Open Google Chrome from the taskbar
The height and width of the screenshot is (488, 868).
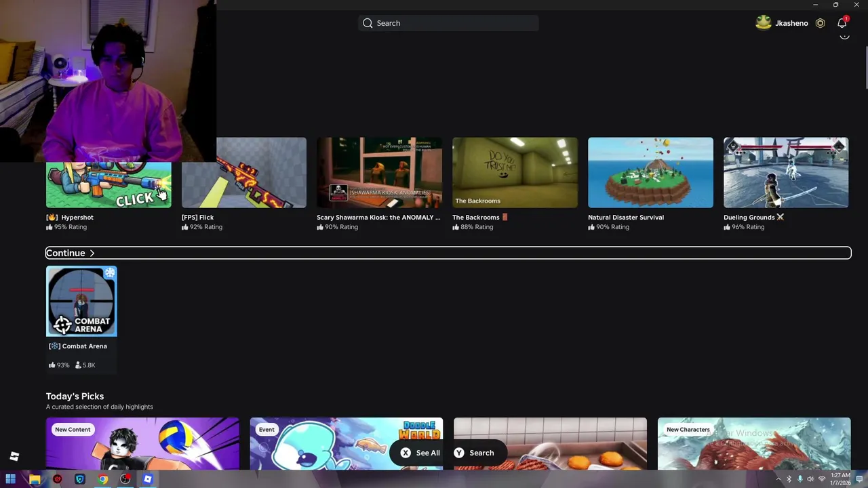coord(102,479)
